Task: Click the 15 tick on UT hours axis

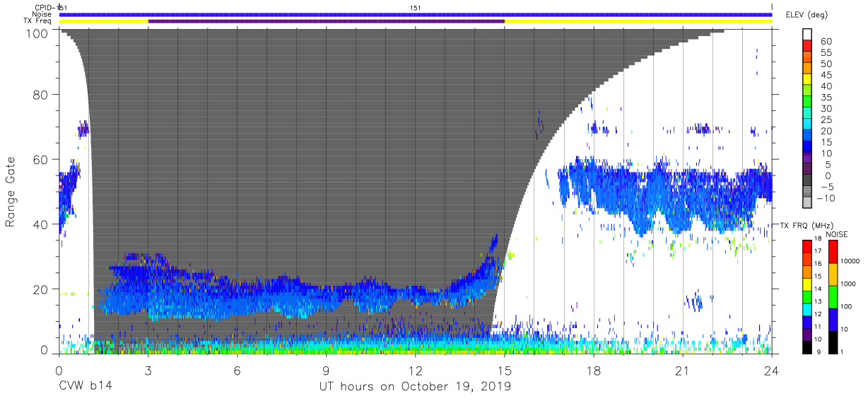Action: click(x=505, y=371)
